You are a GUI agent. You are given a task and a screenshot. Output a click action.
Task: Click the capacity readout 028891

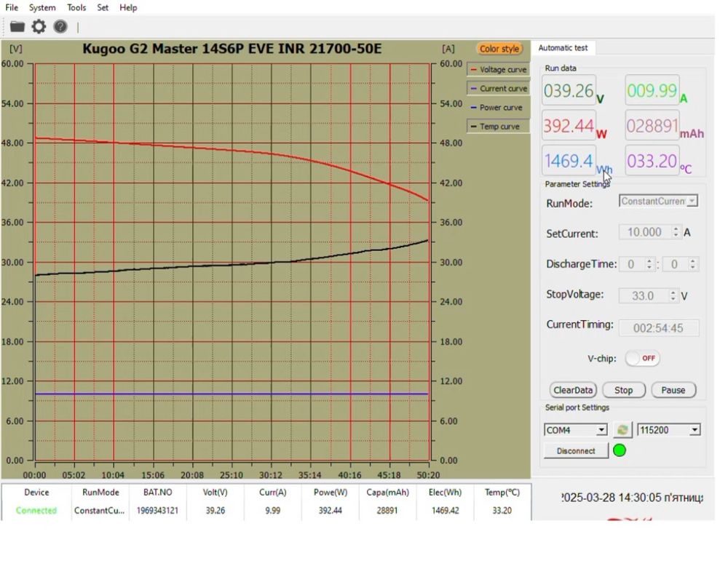pyautogui.click(x=652, y=126)
